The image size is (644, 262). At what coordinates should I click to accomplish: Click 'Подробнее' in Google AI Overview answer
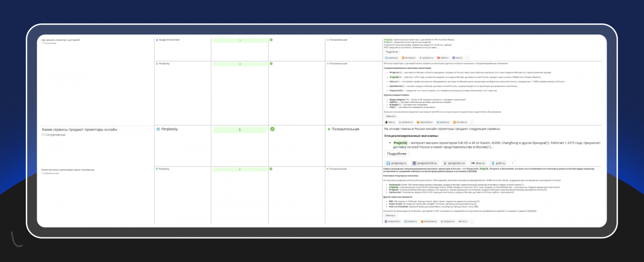click(392, 52)
